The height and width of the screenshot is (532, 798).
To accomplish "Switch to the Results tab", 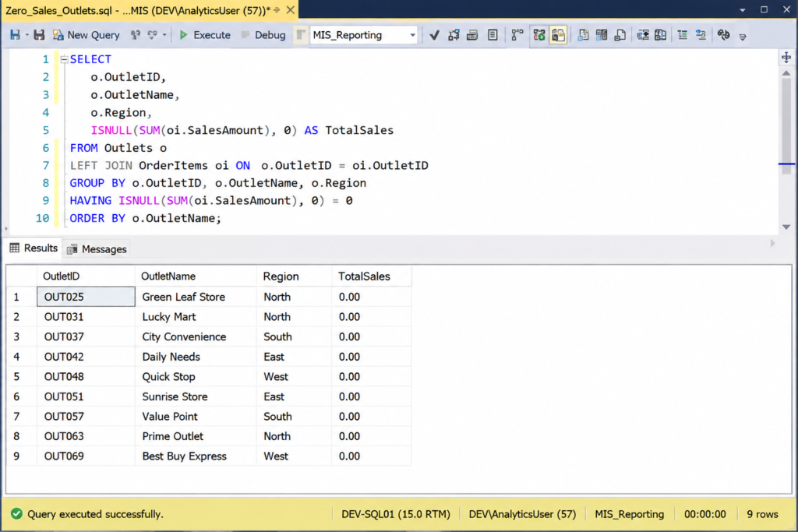I will click(34, 248).
